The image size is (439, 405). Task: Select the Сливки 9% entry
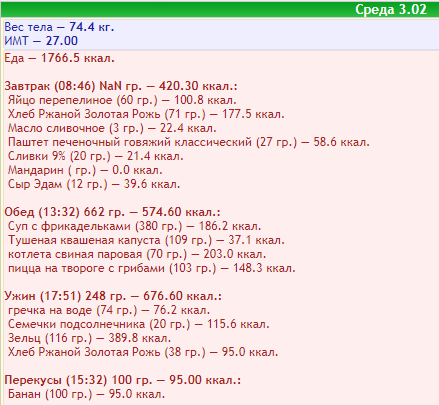(x=95, y=156)
